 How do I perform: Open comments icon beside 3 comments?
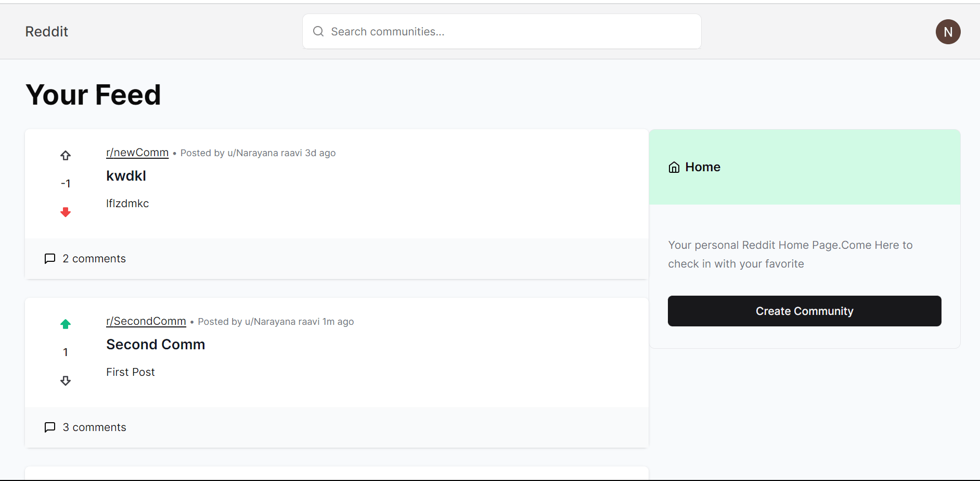pyautogui.click(x=50, y=427)
